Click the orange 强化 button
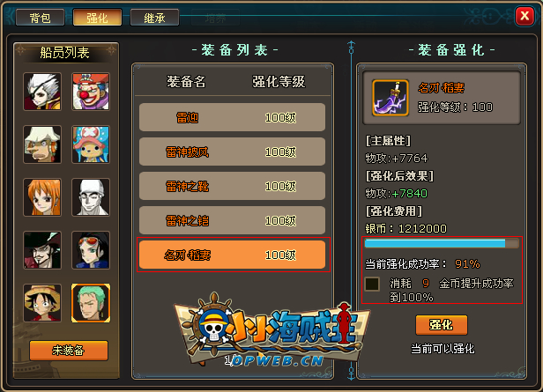 click(x=442, y=325)
